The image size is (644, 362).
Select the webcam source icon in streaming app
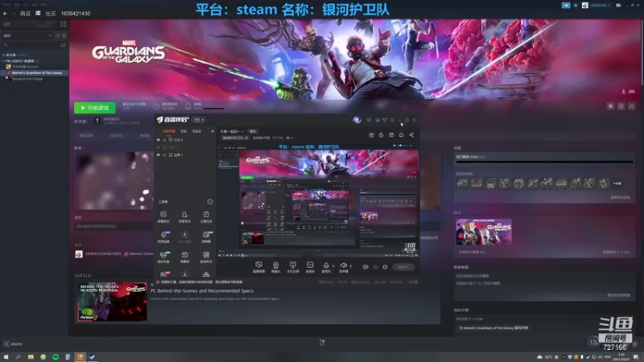pos(276,265)
